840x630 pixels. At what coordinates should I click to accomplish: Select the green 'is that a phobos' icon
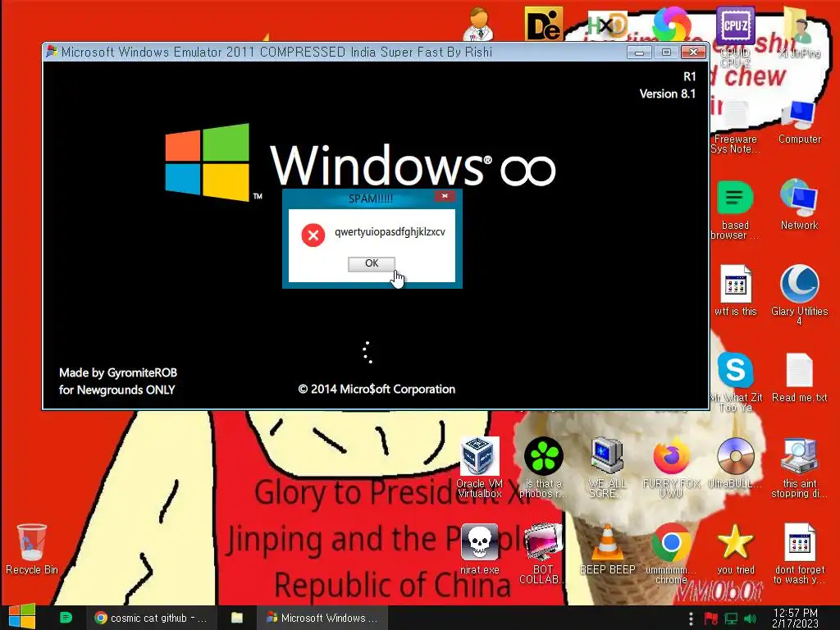pyautogui.click(x=543, y=467)
